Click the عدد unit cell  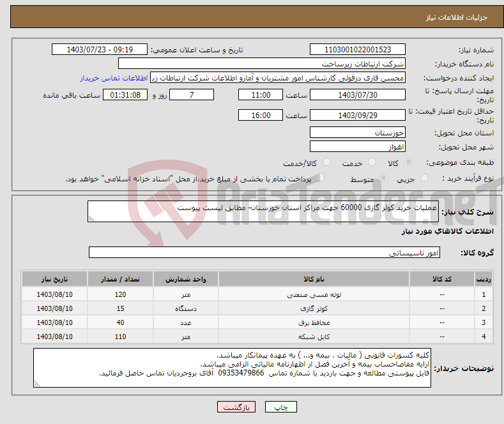[186, 322]
